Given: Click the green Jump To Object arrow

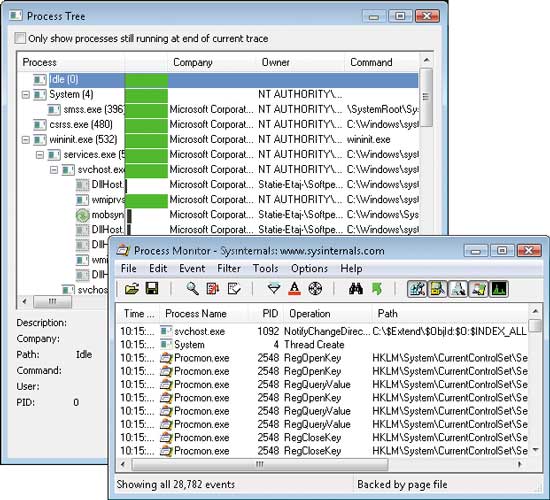Looking at the screenshot, I should (x=377, y=289).
